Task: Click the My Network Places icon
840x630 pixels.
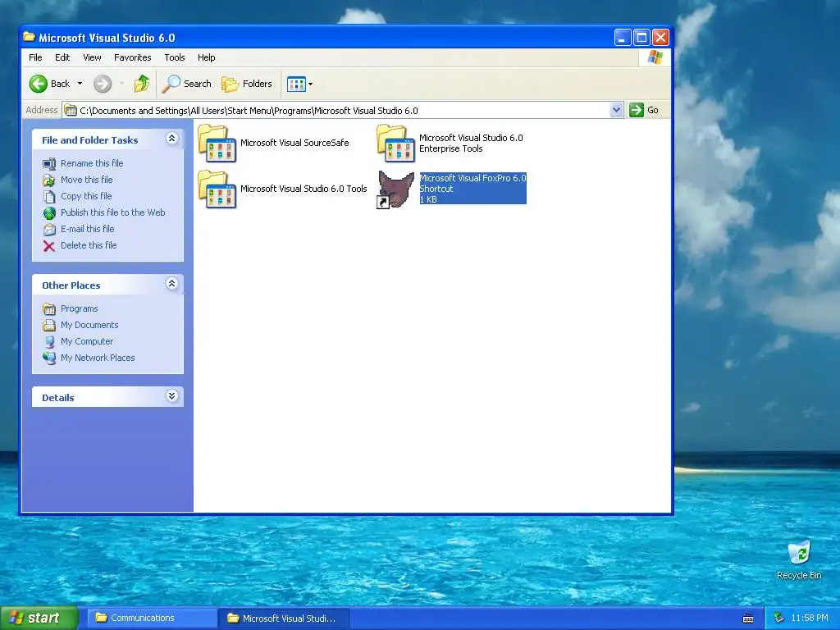Action: click(49, 358)
